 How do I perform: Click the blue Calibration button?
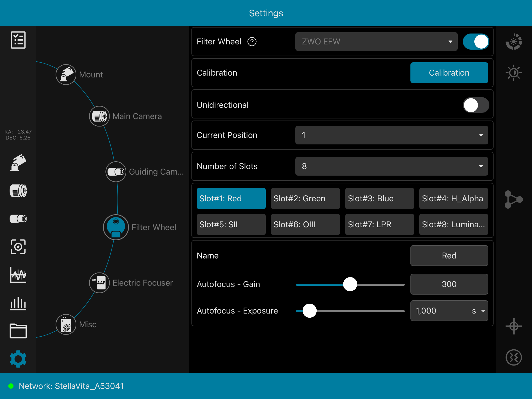point(449,73)
